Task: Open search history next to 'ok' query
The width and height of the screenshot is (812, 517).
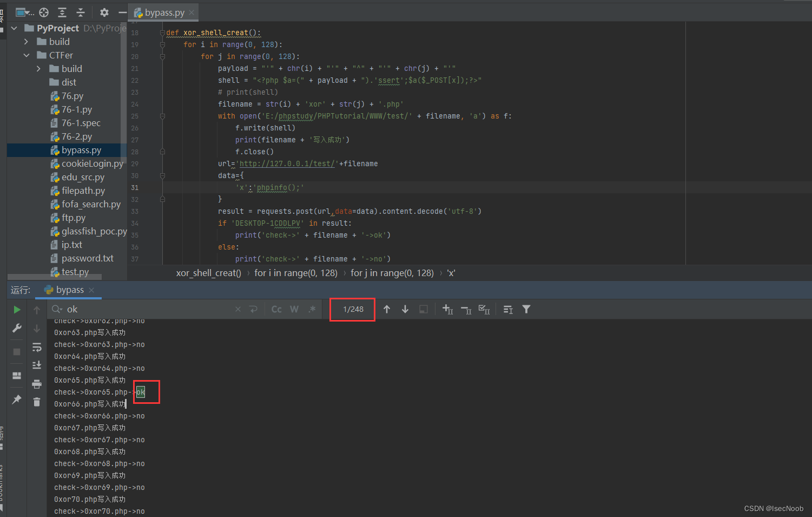Action: (57, 309)
